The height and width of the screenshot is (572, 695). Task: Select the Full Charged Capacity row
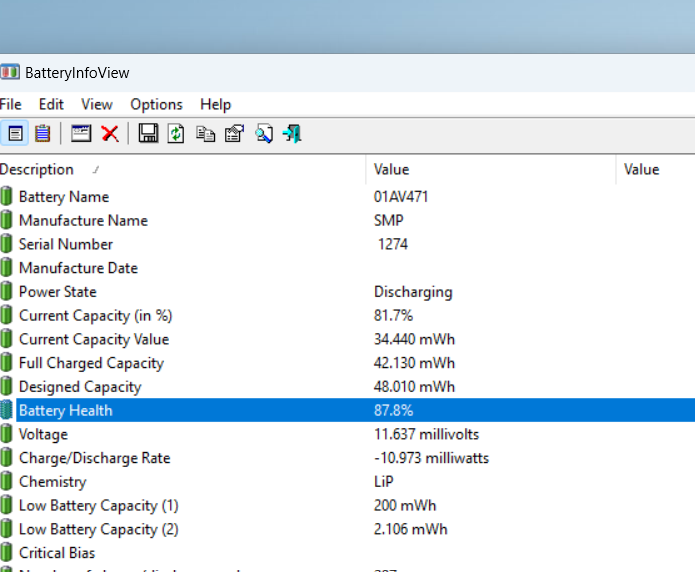coord(348,363)
